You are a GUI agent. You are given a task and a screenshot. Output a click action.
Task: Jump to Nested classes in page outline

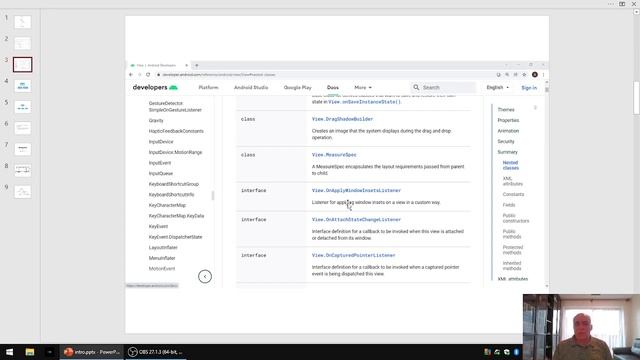coord(511,165)
